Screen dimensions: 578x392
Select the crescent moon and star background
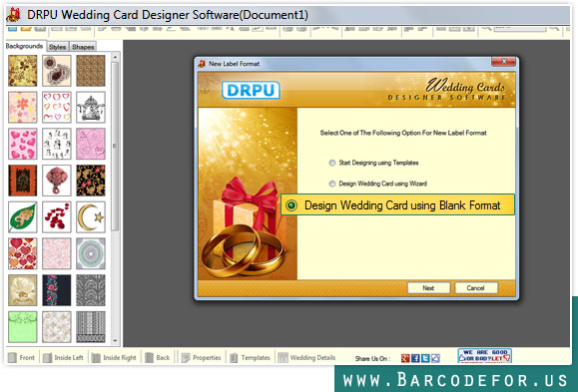click(91, 217)
